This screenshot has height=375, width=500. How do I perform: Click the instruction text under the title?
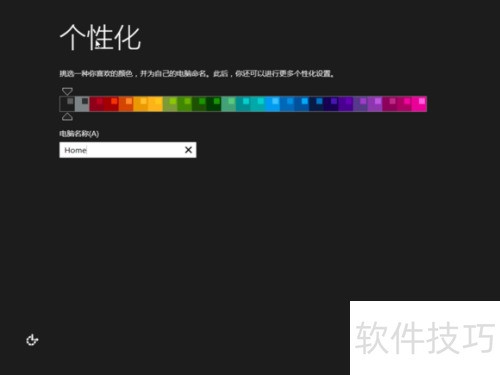197,73
